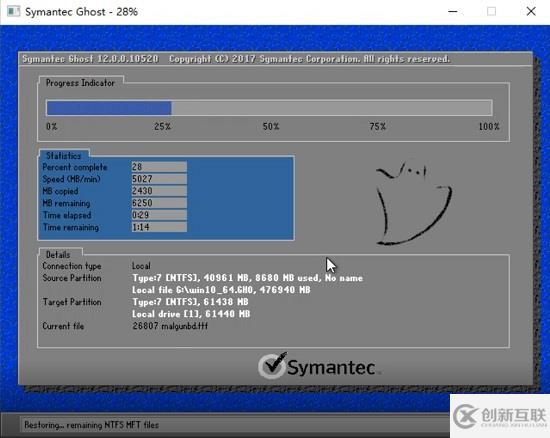550x438 pixels.
Task: Click the 25% progress scale label
Action: point(162,126)
